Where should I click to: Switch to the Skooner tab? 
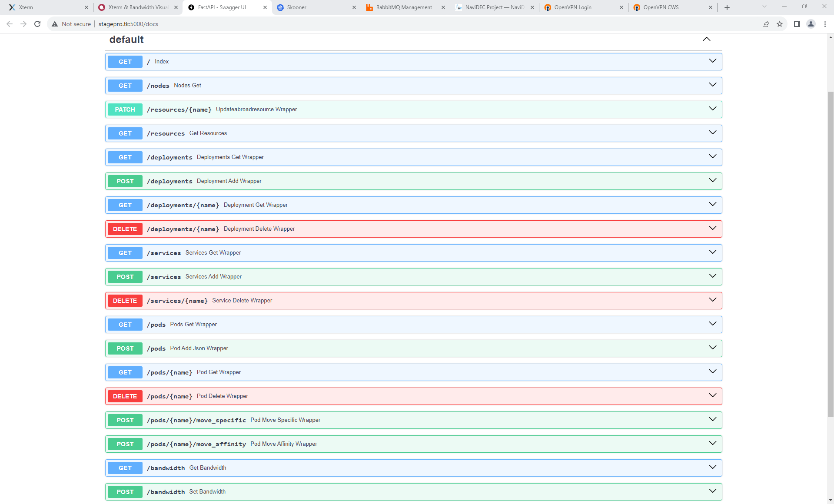(x=316, y=7)
